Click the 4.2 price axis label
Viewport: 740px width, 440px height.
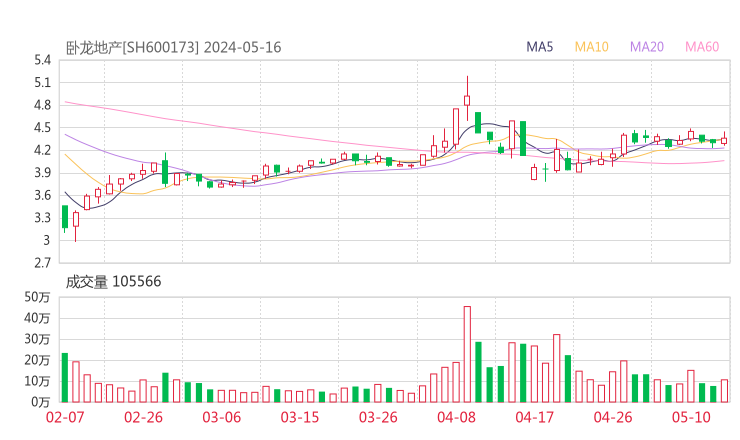coord(42,150)
